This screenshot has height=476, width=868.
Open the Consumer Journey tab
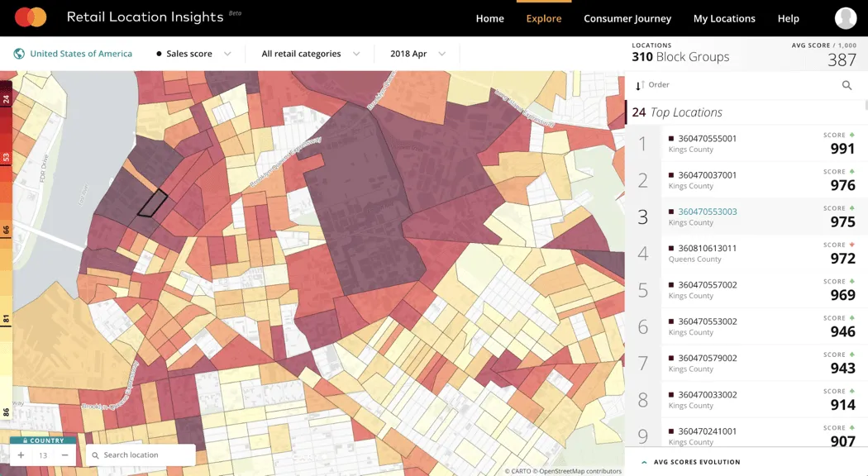[x=627, y=19]
